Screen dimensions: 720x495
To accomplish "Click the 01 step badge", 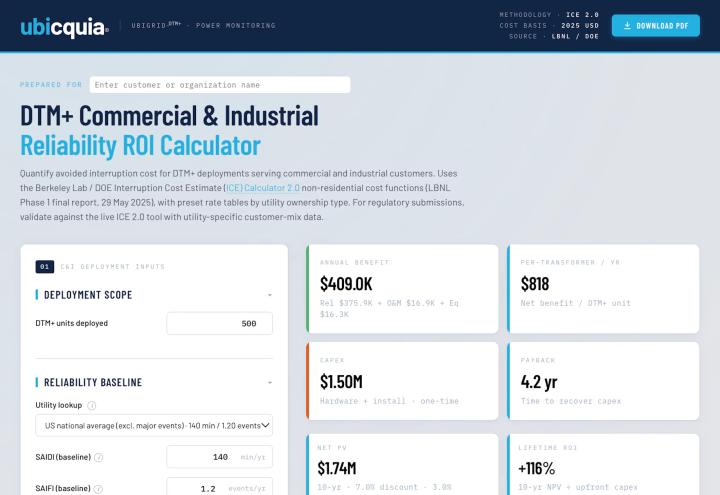I will click(45, 267).
